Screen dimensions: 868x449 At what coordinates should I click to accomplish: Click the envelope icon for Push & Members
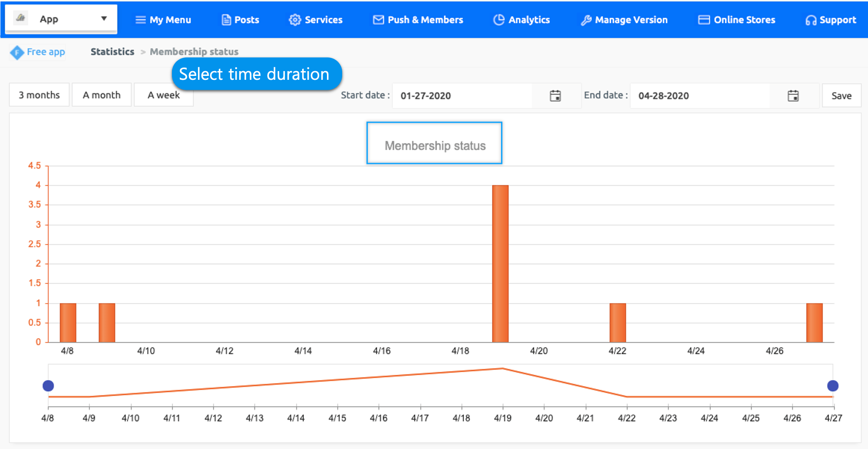(x=378, y=20)
